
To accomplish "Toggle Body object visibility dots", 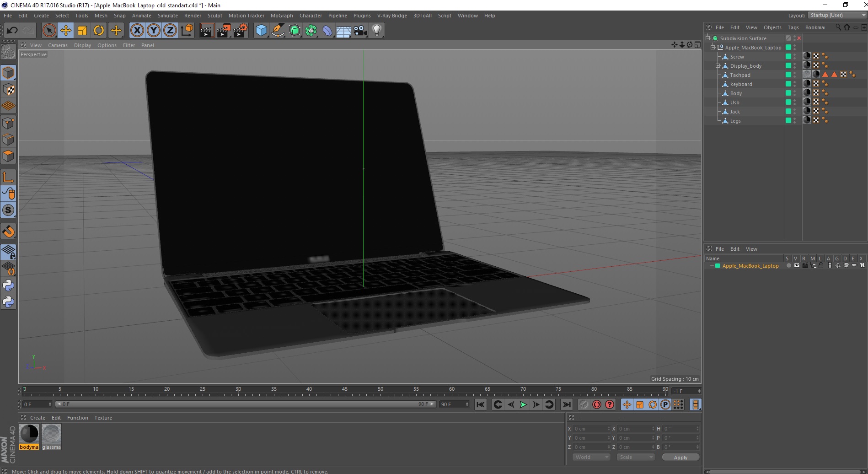I will tap(795, 93).
